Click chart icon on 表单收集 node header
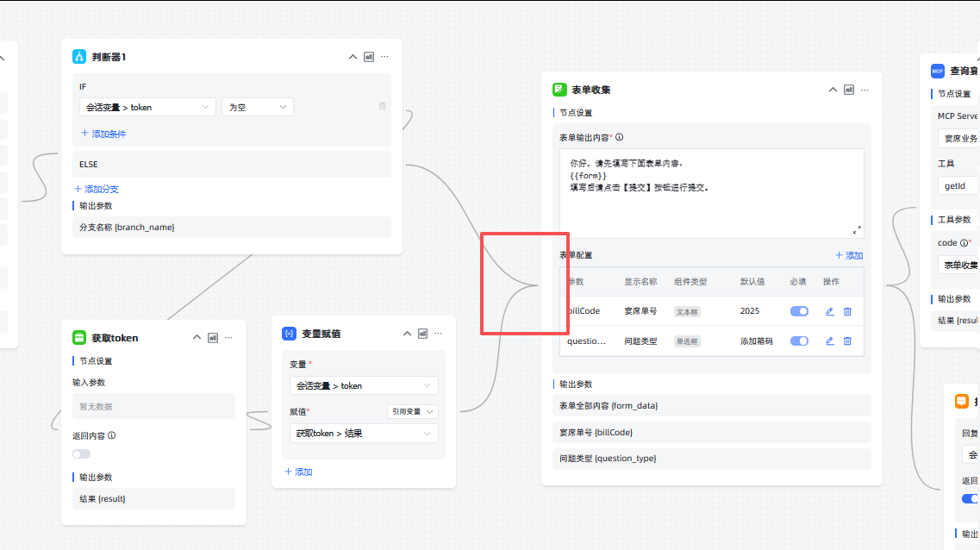The image size is (980, 550). pyautogui.click(x=848, y=90)
